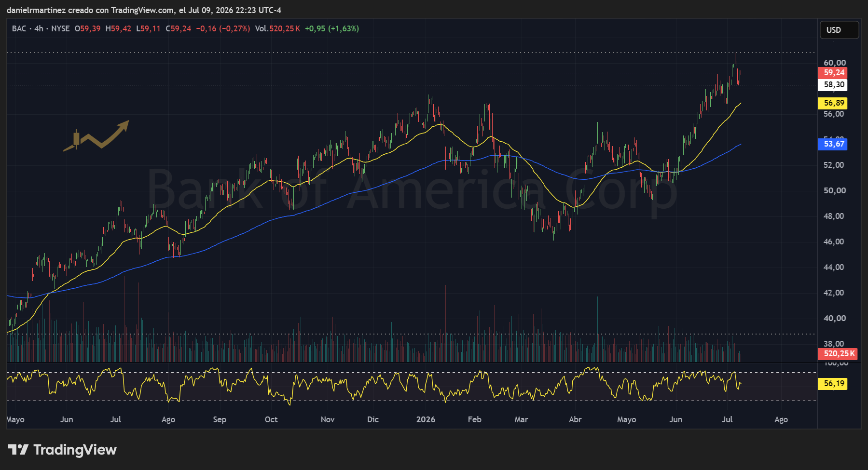The width and height of the screenshot is (868, 470).
Task: Click the 44,00 price axis tick
Action: click(x=834, y=268)
